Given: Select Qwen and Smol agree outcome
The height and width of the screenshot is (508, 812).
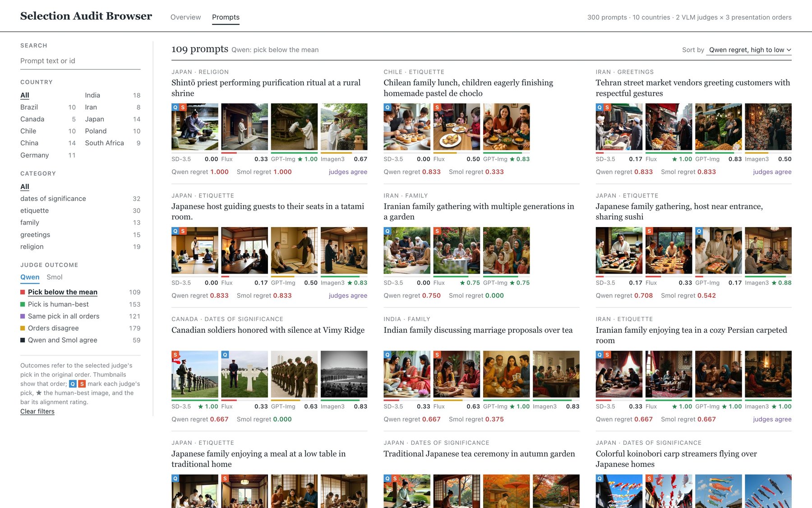Looking at the screenshot, I should 80,340.
